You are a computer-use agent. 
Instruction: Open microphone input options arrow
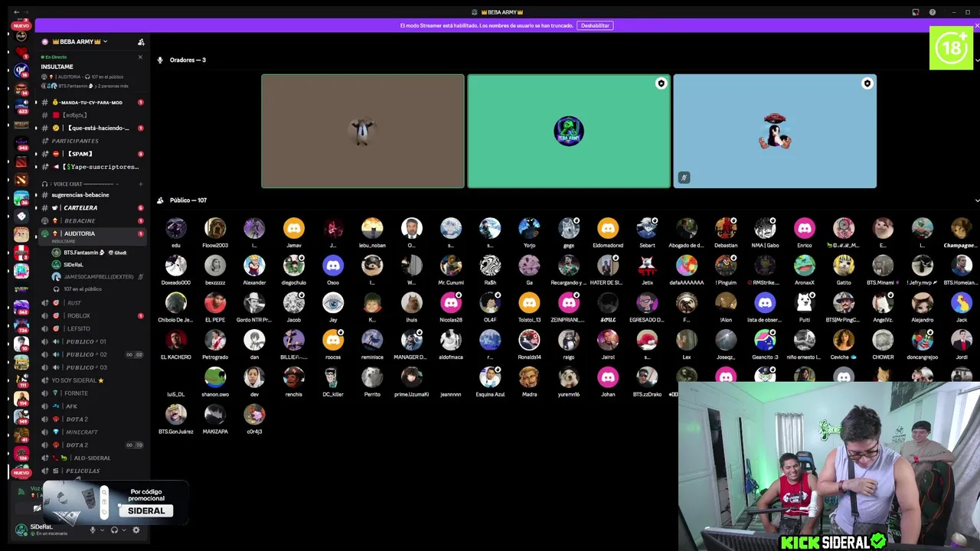[x=102, y=530]
